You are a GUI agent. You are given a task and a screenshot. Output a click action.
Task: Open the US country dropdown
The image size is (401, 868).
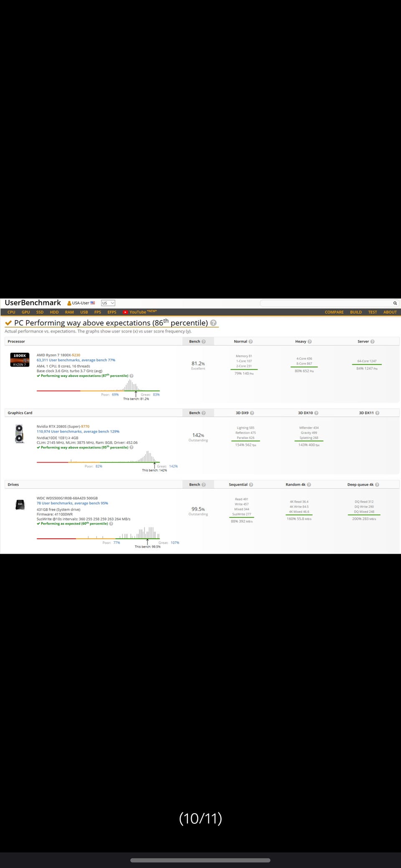pos(108,303)
